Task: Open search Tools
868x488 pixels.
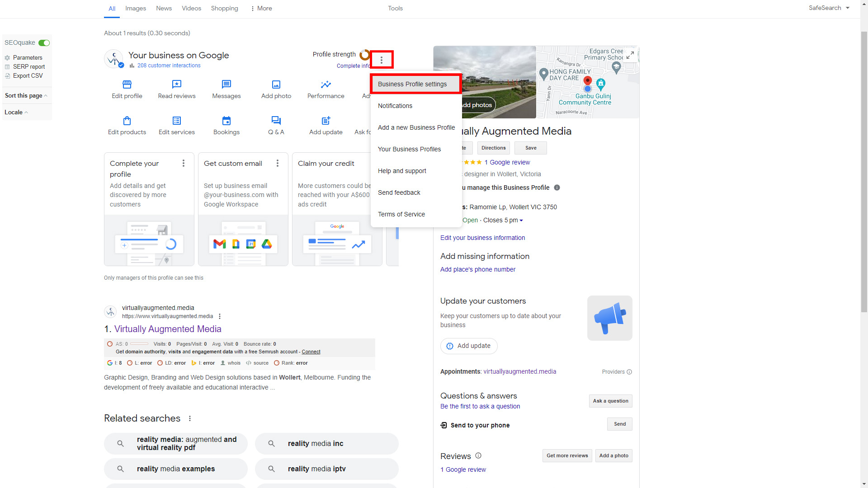Action: click(x=395, y=8)
